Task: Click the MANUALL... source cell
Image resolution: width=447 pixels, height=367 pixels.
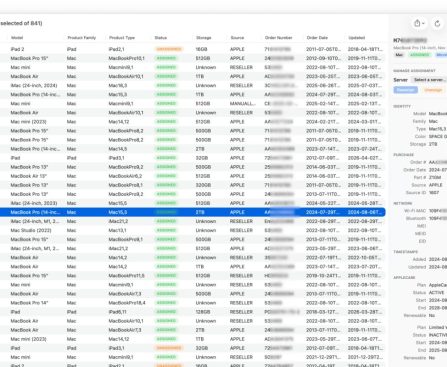Action: (x=243, y=104)
